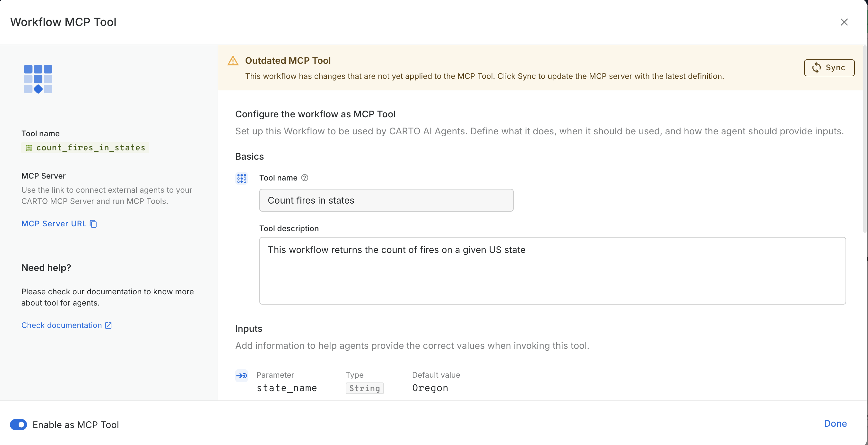Screen dimensions: 868x445
Task: Click the Done button
Action: (x=835, y=424)
